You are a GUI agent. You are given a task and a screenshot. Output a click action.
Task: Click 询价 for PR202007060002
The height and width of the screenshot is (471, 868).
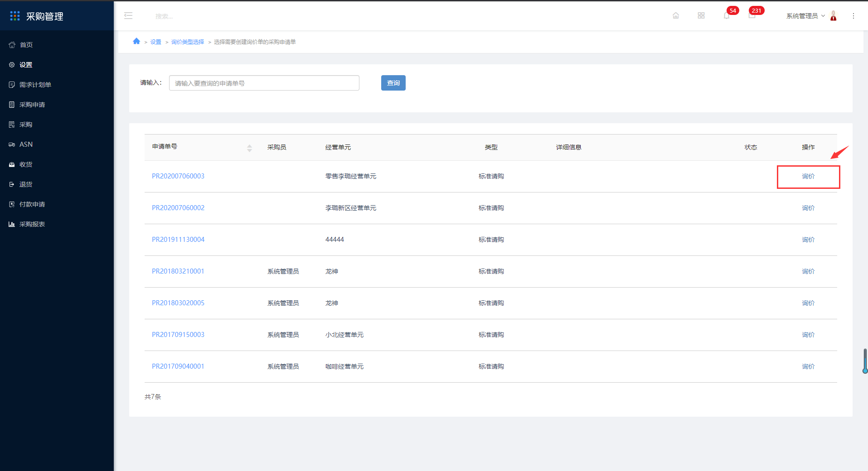(808, 208)
